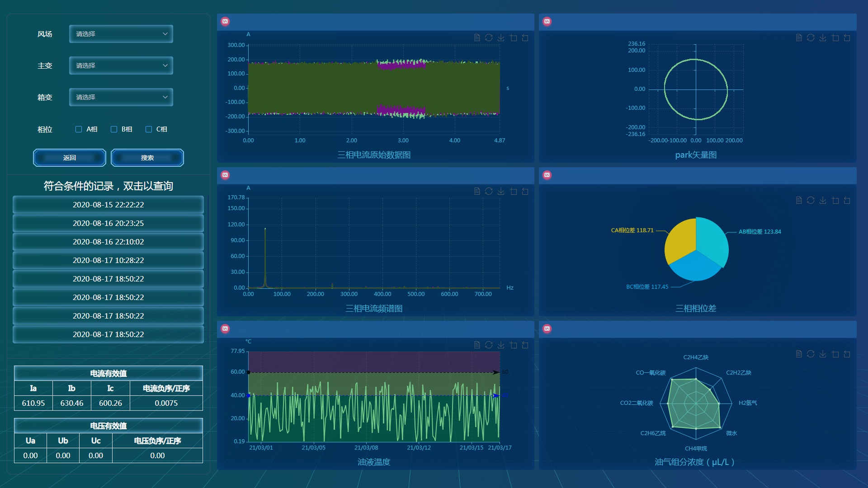This screenshot has height=488, width=868.
Task: Undo zoom on park矢量图 chart
Action: click(x=847, y=38)
